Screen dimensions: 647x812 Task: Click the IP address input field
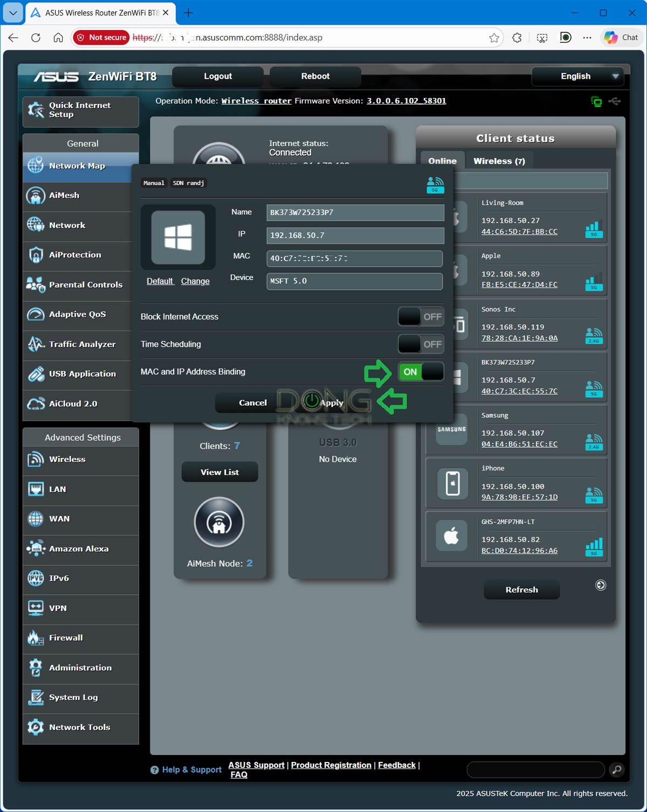[354, 235]
